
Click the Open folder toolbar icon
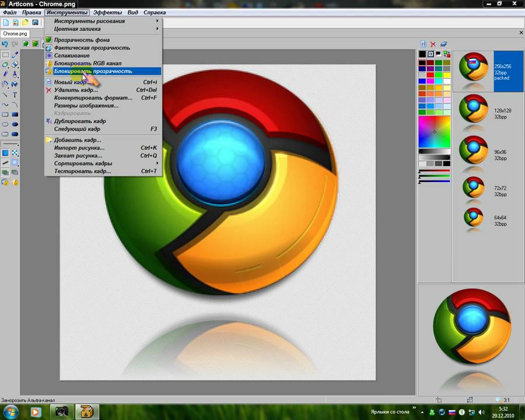(26, 22)
